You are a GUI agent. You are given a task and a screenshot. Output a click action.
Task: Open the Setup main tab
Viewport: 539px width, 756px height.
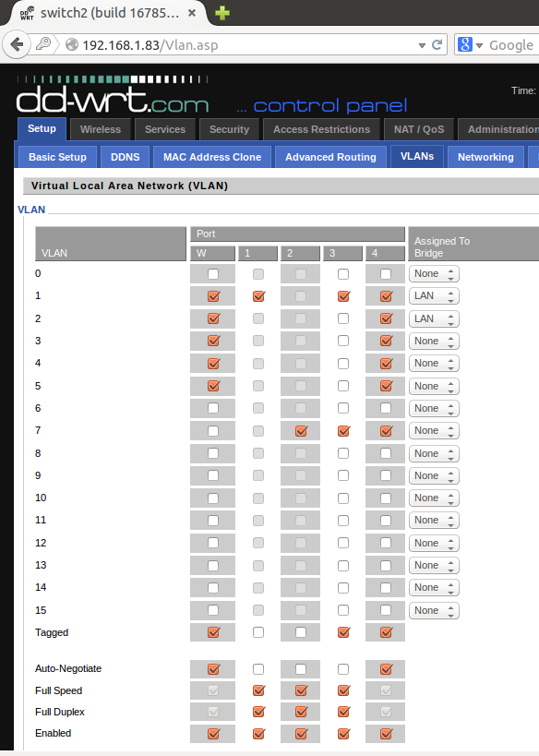point(42,128)
